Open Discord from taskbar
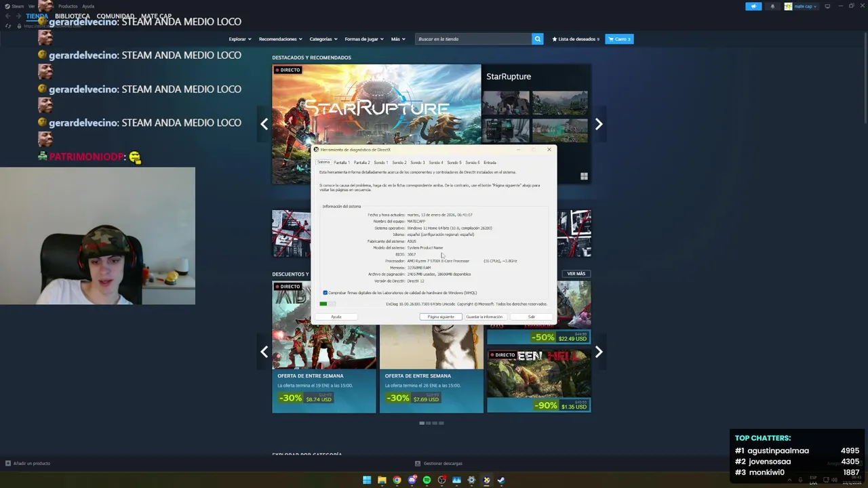This screenshot has width=868, height=488. click(x=412, y=480)
